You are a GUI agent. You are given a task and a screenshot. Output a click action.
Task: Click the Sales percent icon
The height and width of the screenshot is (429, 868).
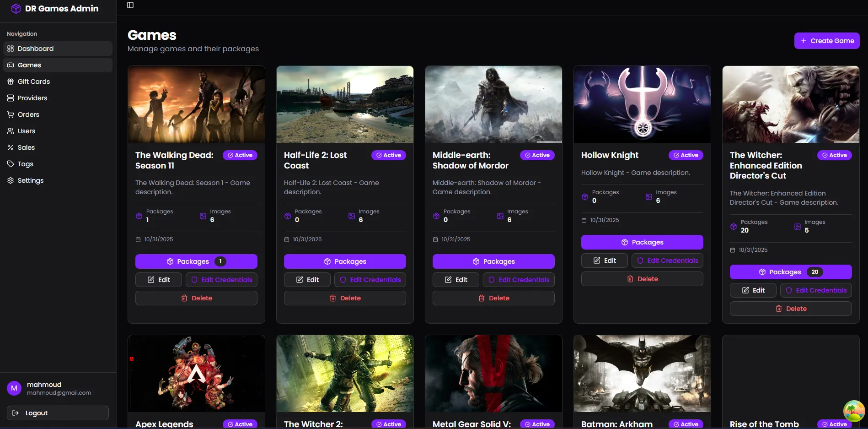pyautogui.click(x=11, y=147)
